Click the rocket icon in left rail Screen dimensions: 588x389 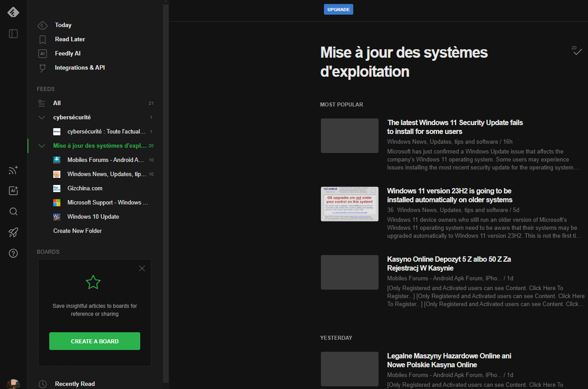tap(13, 232)
